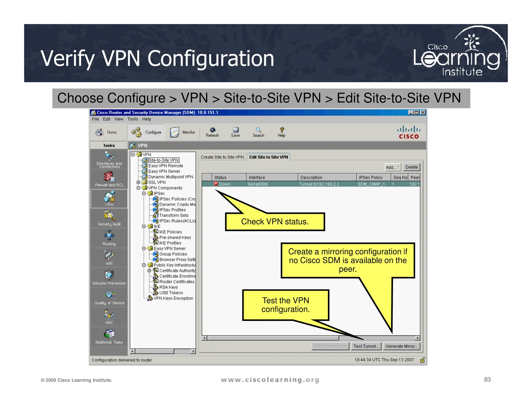Open Firewall and ACL task
This screenshot has height=411, width=532.
[109, 180]
